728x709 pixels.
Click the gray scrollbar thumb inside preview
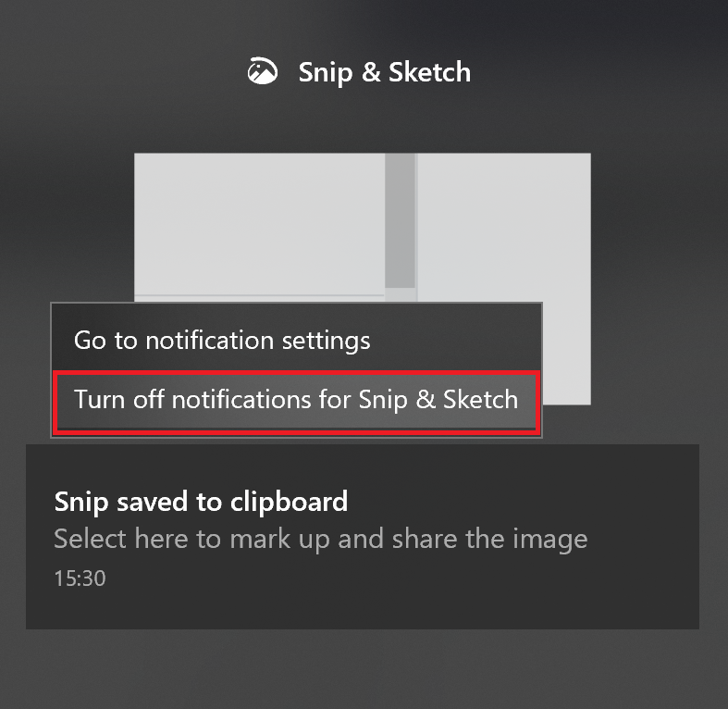coord(400,220)
